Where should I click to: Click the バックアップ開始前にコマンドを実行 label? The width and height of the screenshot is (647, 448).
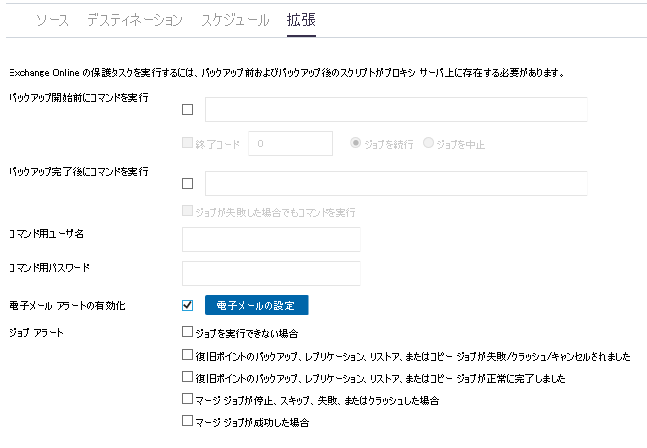(79, 98)
